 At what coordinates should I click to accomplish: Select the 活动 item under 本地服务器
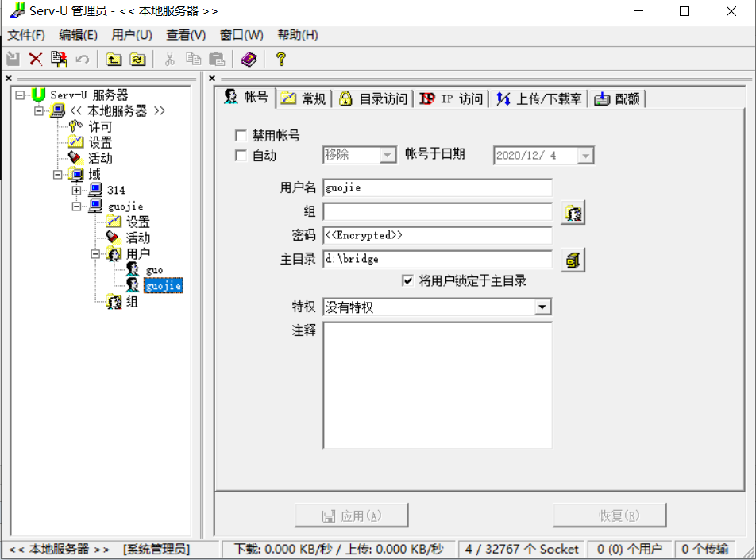(100, 158)
